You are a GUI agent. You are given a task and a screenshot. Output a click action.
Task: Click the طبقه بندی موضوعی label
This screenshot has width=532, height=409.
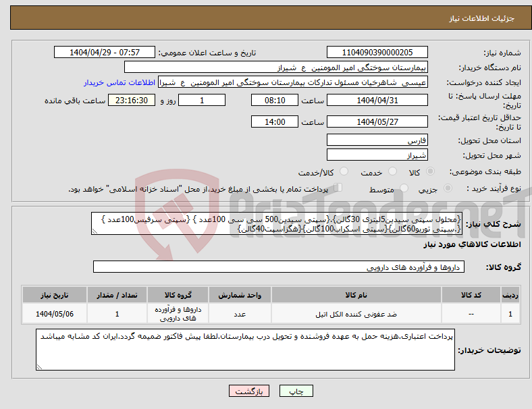pyautogui.click(x=485, y=172)
